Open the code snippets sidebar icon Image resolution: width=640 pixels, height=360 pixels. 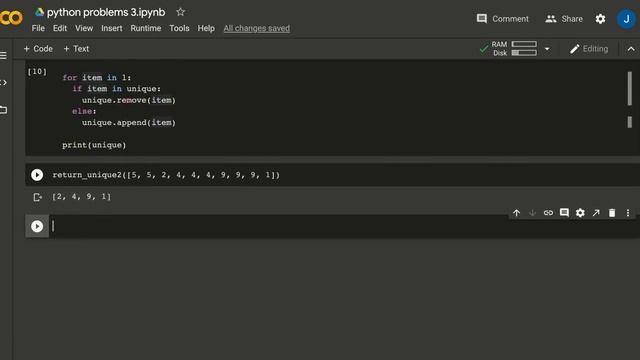point(3,82)
